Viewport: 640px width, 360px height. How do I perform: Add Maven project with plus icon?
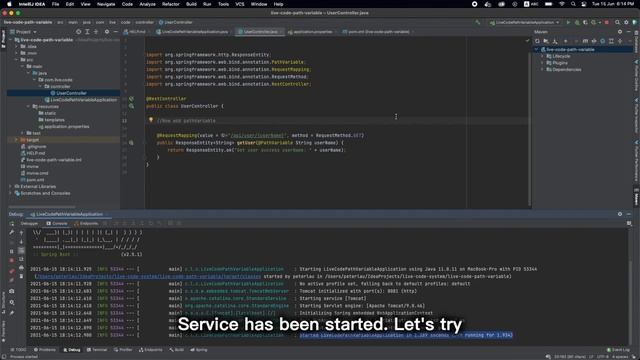coord(565,41)
